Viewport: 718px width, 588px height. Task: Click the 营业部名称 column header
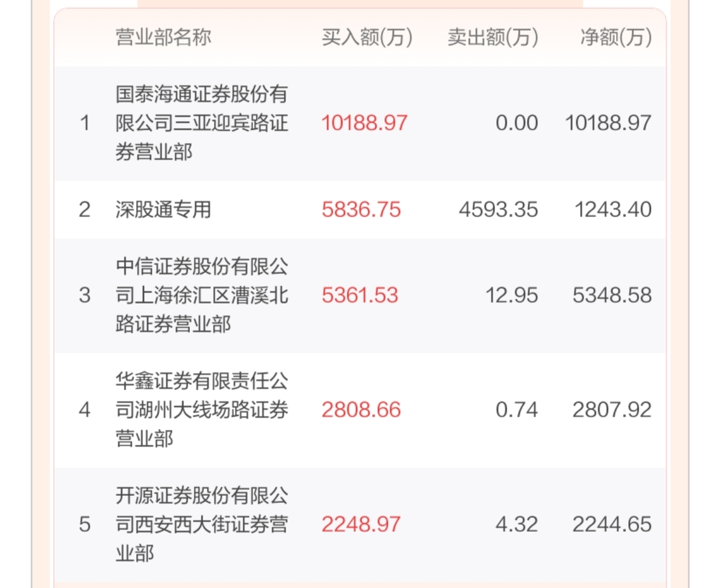click(163, 37)
